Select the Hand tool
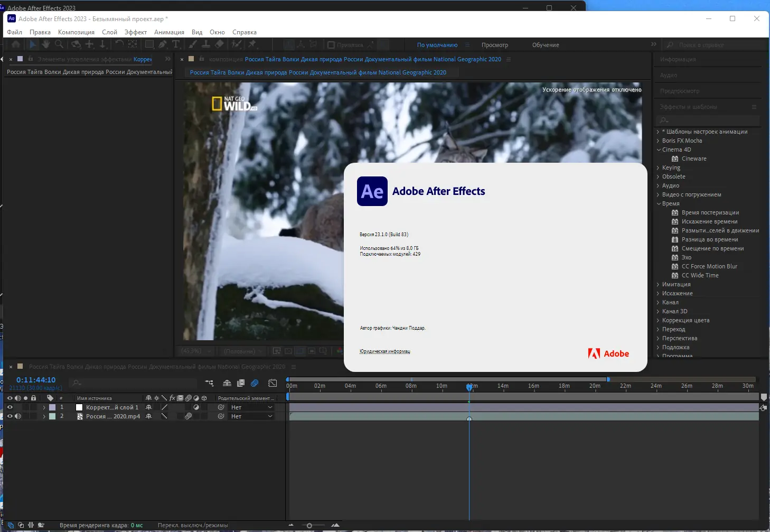The image size is (770, 532). [x=46, y=44]
